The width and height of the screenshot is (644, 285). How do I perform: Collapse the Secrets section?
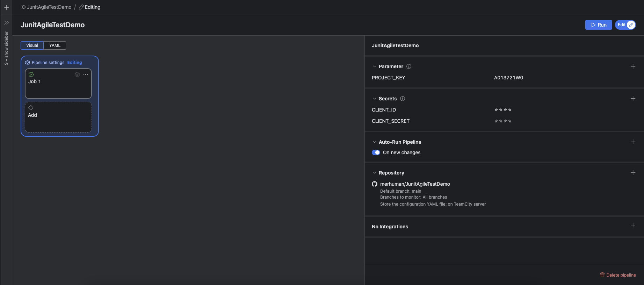point(375,99)
